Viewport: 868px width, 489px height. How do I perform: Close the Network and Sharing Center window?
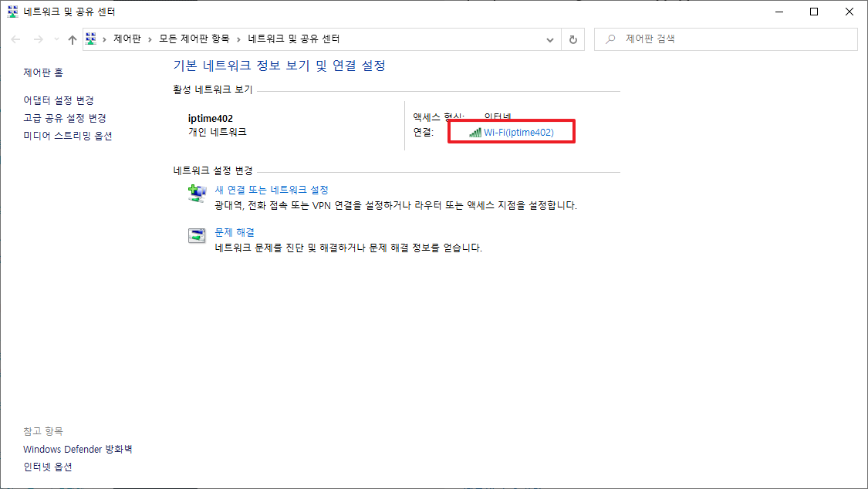click(849, 12)
